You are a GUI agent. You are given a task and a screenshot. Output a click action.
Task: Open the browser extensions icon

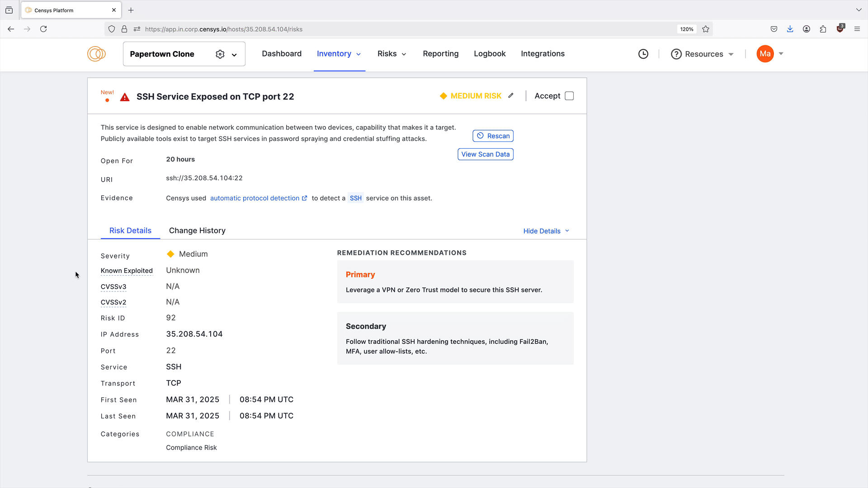tap(823, 29)
